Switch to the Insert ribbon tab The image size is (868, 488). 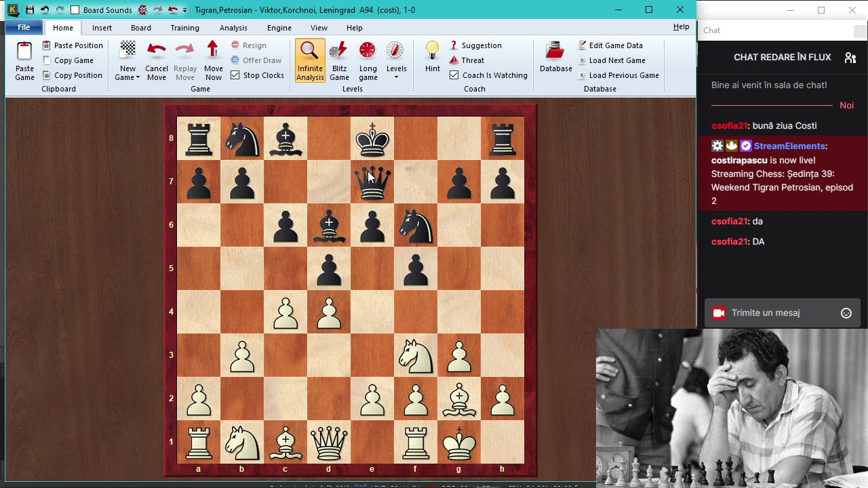[x=102, y=28]
